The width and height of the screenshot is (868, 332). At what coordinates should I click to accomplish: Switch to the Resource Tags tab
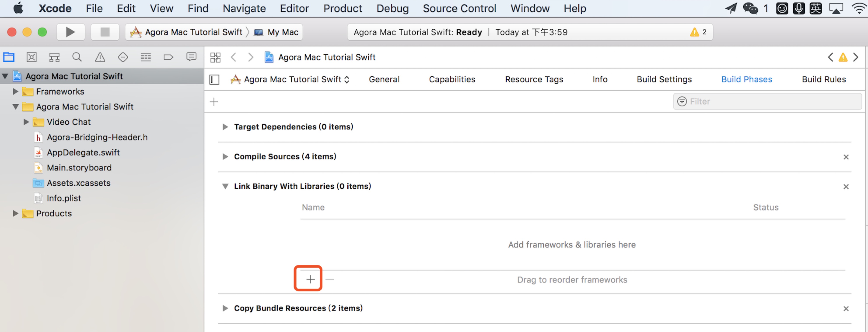tap(534, 79)
